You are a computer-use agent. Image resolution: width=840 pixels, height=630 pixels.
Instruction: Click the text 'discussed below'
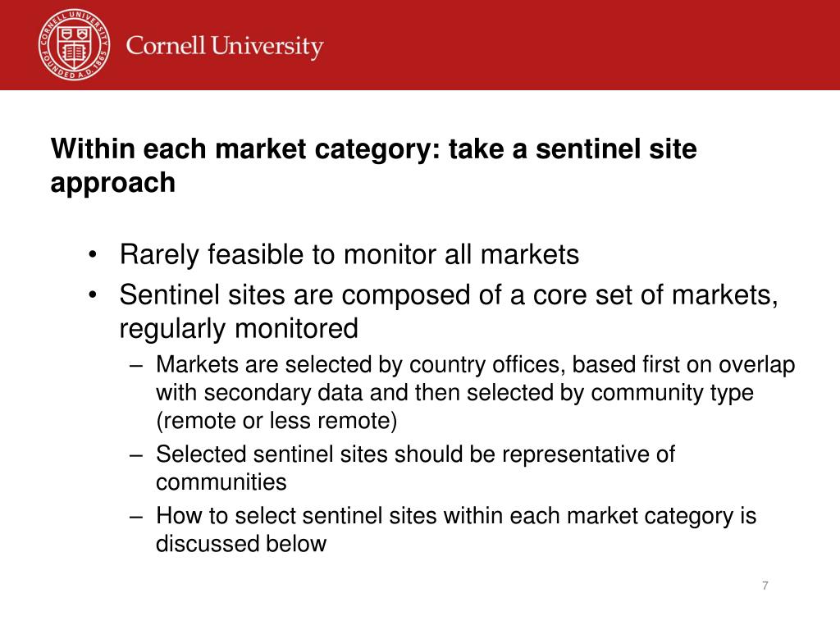241,544
